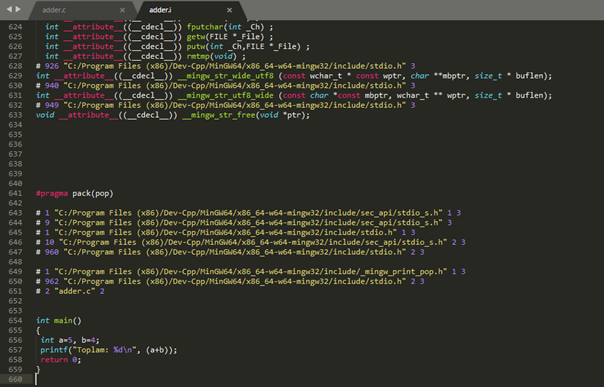604x387 pixels.
Task: Click the '# 2 "adder.c" 2' line
Action: pyautogui.click(x=70, y=291)
